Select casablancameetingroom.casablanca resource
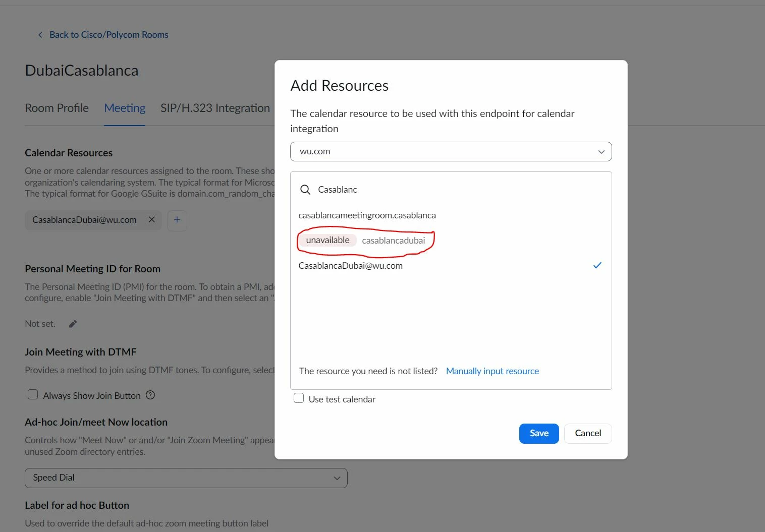 pos(367,215)
